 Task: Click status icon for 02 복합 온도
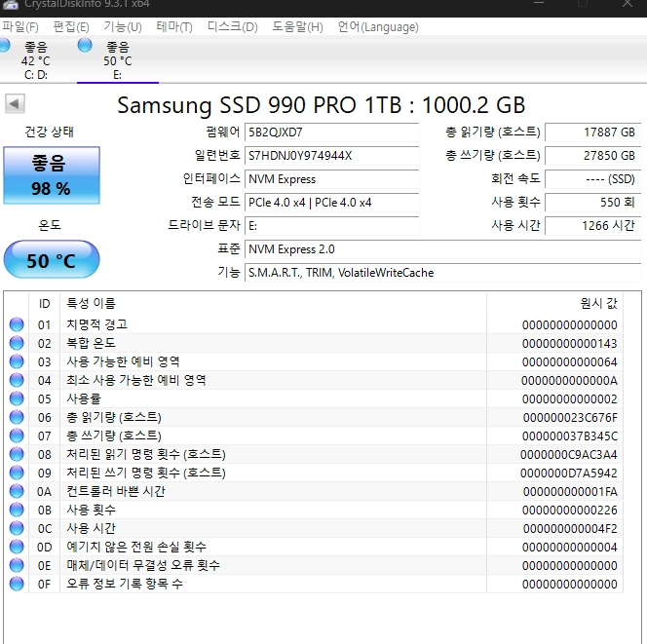pyautogui.click(x=17, y=343)
